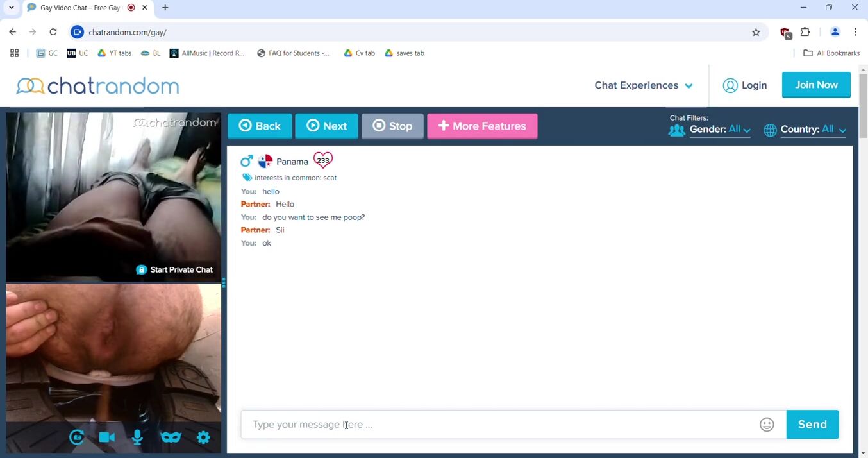
Task: Expand the Chat Experiences dropdown
Action: coord(643,85)
